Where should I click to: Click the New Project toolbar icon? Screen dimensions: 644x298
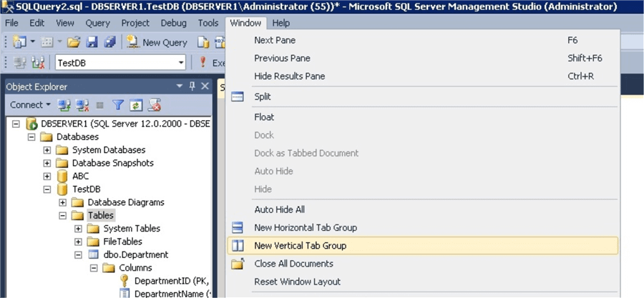[x=19, y=41]
